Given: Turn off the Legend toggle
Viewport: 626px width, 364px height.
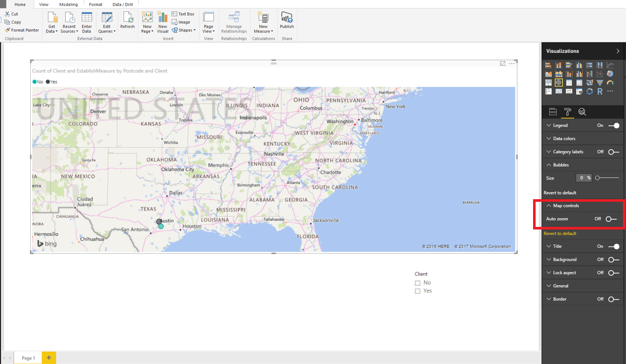Looking at the screenshot, I should (x=614, y=125).
